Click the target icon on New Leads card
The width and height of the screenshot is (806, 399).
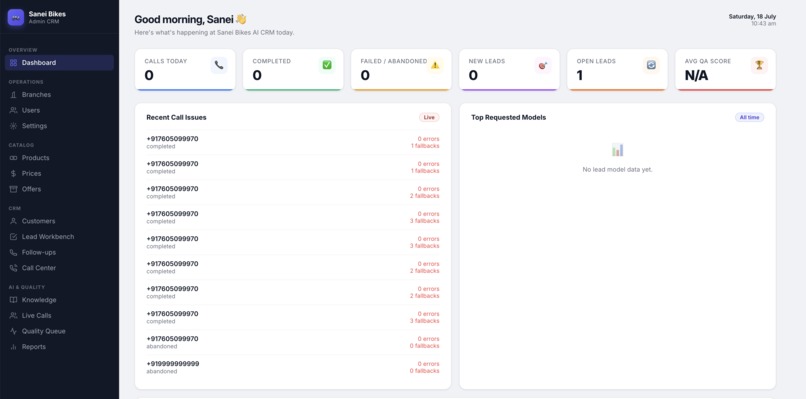(x=543, y=65)
